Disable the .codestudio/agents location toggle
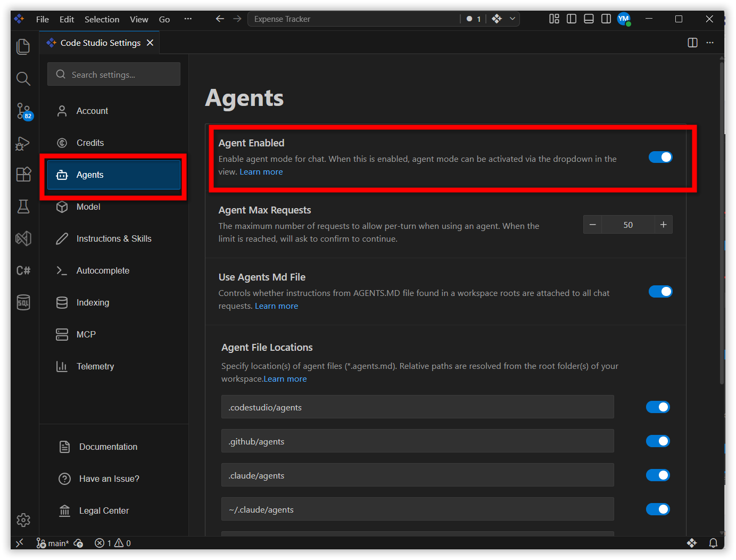Viewport: 736px width, 560px height. [x=658, y=407]
